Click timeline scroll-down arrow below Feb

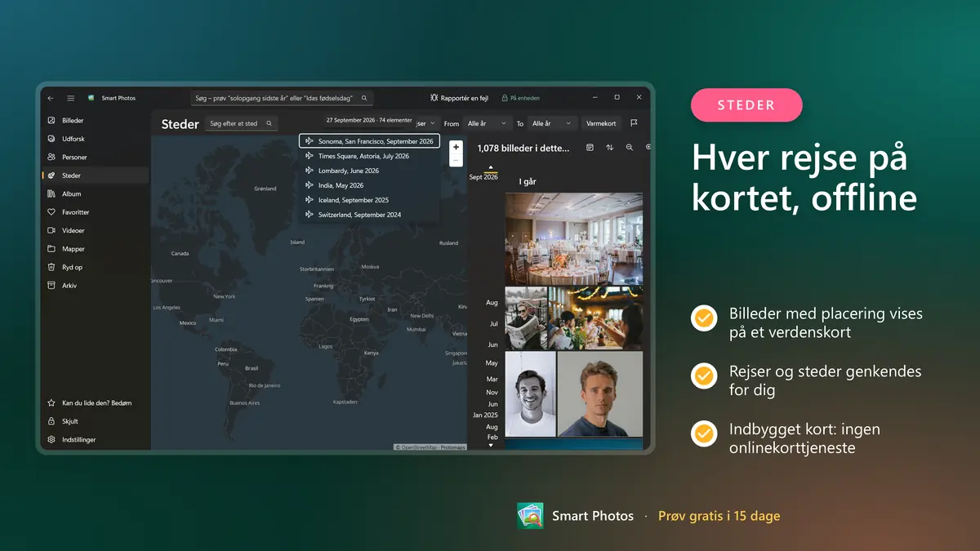pyautogui.click(x=491, y=446)
